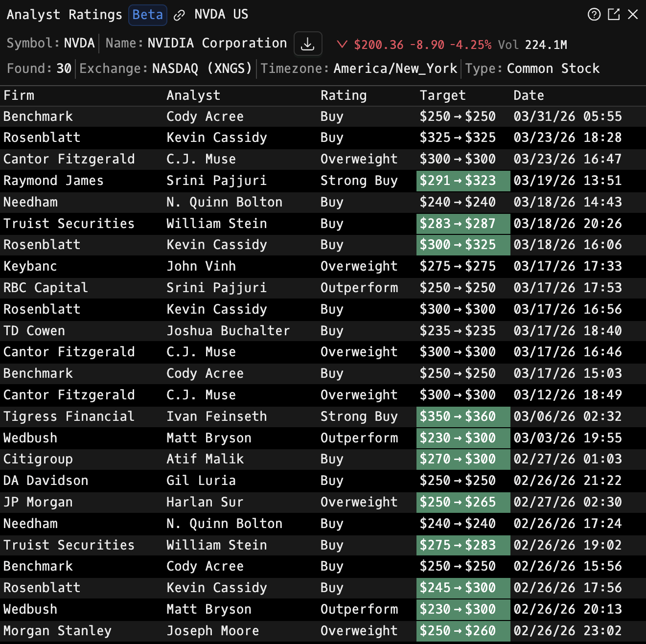Click analyst name Atif Malik
Screen dimensions: 646x644
tap(205, 459)
